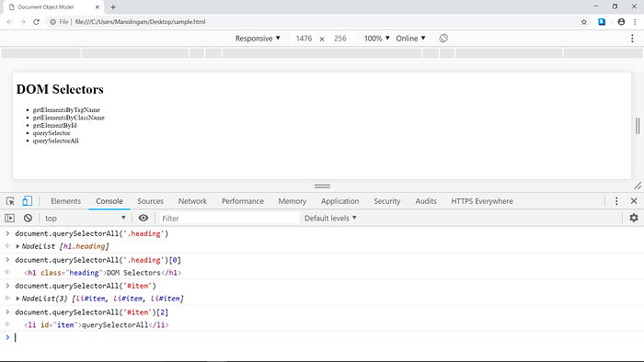Go back to the previous page
Viewport: 644px width, 362px height.
tap(9, 22)
